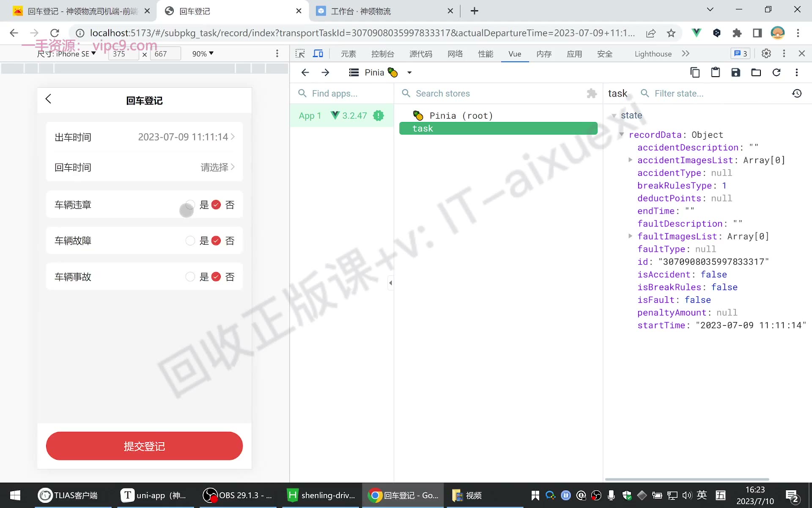Bookmark this page with the star icon
This screenshot has width=812, height=508.
click(671, 33)
